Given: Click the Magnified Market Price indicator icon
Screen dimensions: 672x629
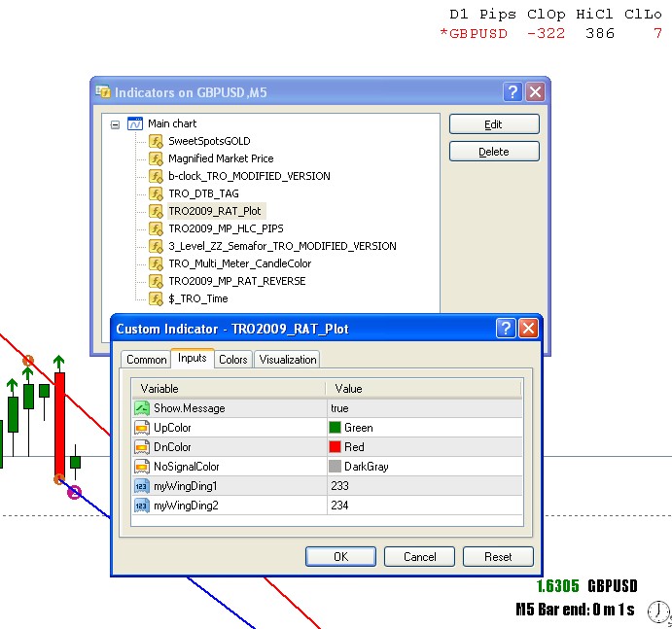Looking at the screenshot, I should coord(156,158).
